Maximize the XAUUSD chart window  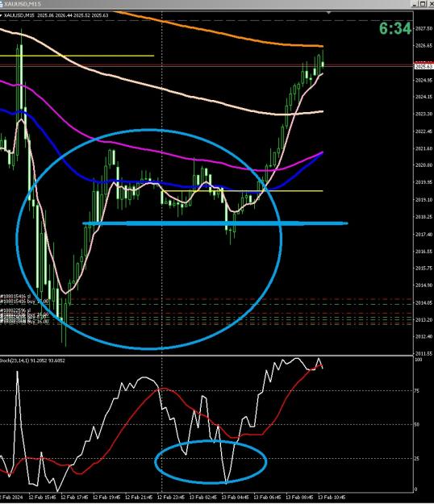[423, 4]
